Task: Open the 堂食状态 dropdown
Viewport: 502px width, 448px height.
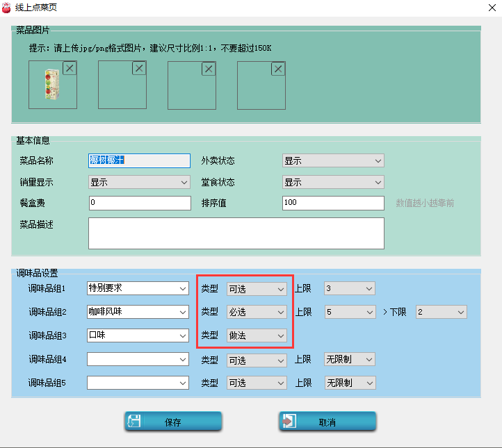Action: coord(333,182)
